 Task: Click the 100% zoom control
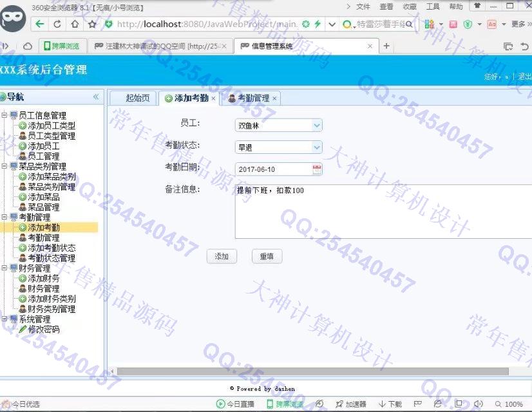coord(509,404)
